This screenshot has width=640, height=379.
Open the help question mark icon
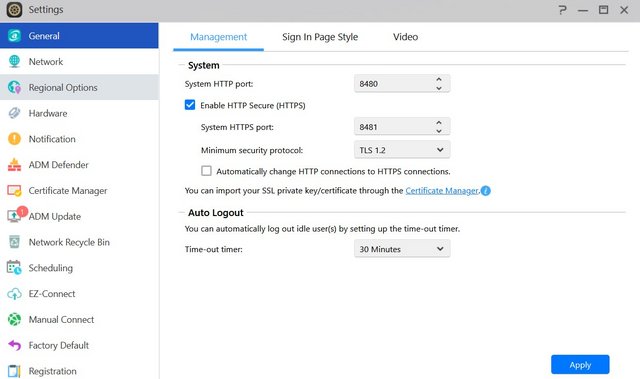(562, 10)
